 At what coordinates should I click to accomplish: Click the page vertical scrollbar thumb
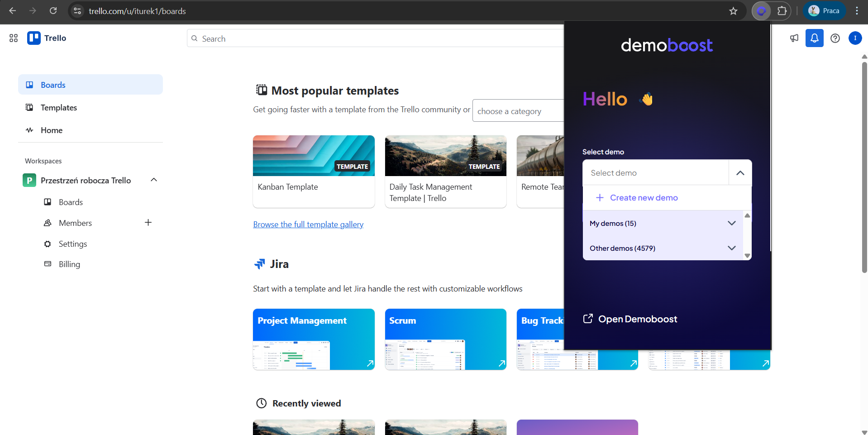[864, 167]
